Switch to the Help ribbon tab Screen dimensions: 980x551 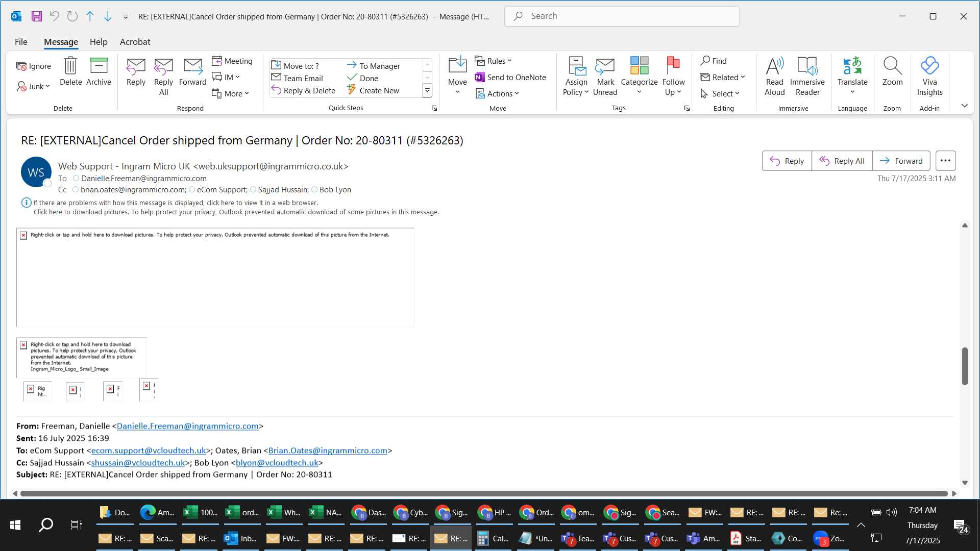click(99, 42)
